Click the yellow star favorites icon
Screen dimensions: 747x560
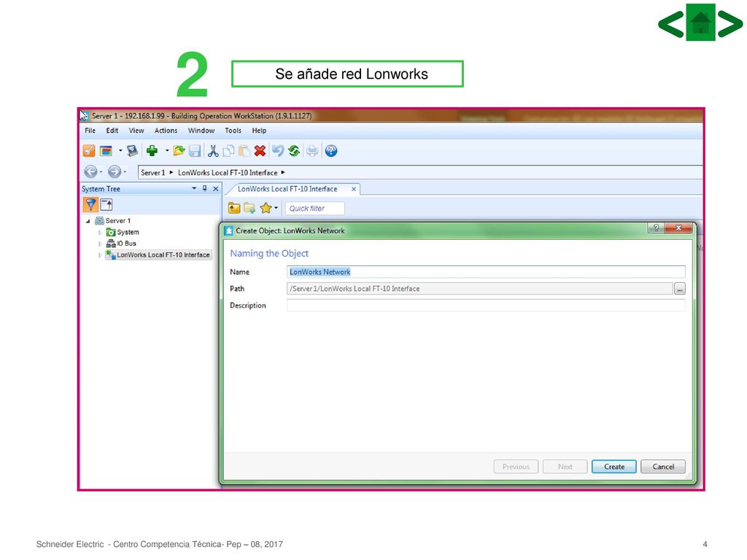coord(266,208)
